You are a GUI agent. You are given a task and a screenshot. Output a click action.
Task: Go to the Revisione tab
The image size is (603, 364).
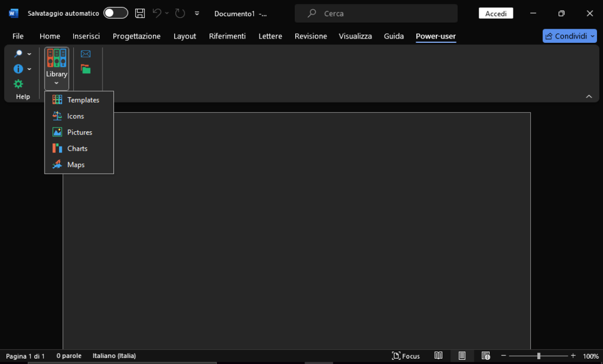click(311, 36)
